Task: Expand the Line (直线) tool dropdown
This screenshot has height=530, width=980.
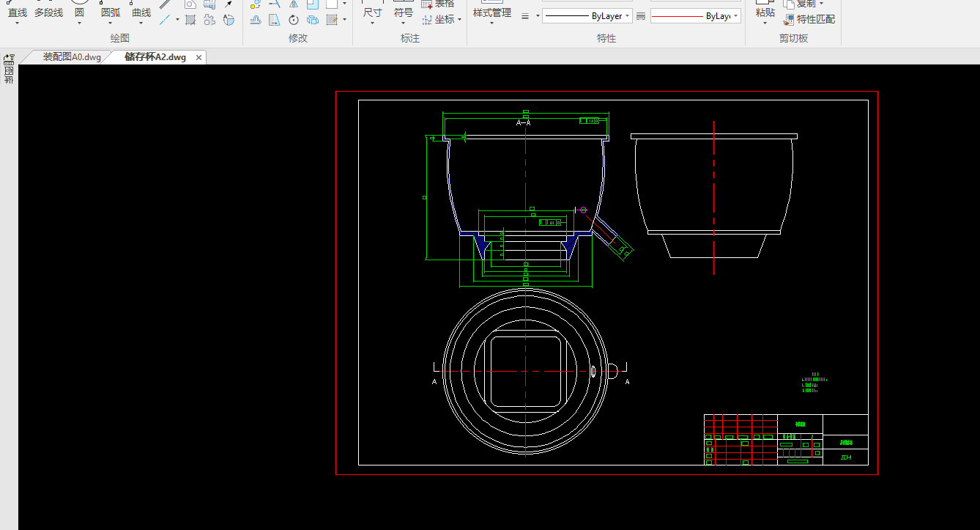Action: (x=18, y=23)
